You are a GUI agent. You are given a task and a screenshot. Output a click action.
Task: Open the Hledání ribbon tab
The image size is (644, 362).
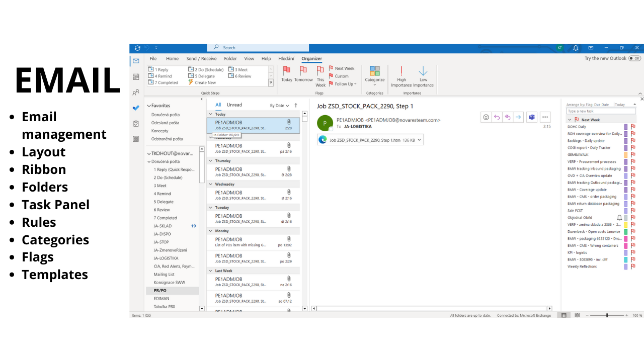(x=286, y=59)
